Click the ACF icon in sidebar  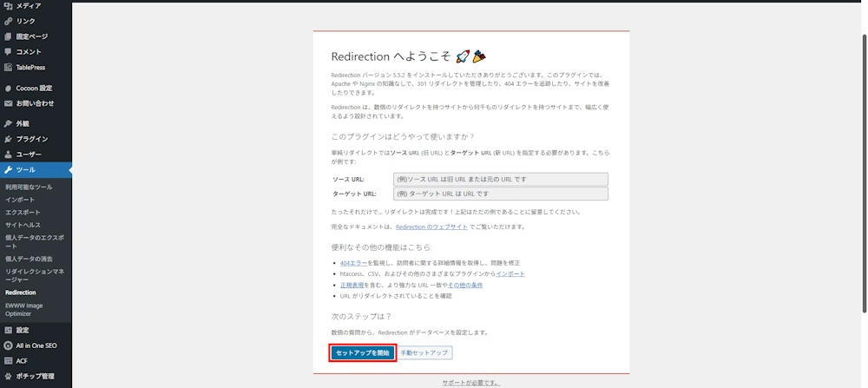pyautogui.click(x=8, y=361)
